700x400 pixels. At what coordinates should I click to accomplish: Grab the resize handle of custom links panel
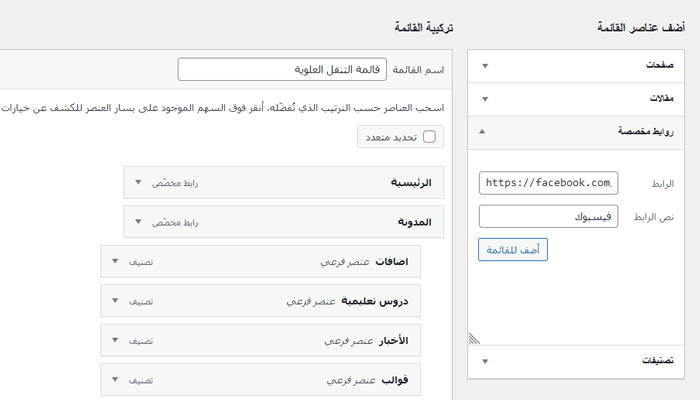pos(474,339)
